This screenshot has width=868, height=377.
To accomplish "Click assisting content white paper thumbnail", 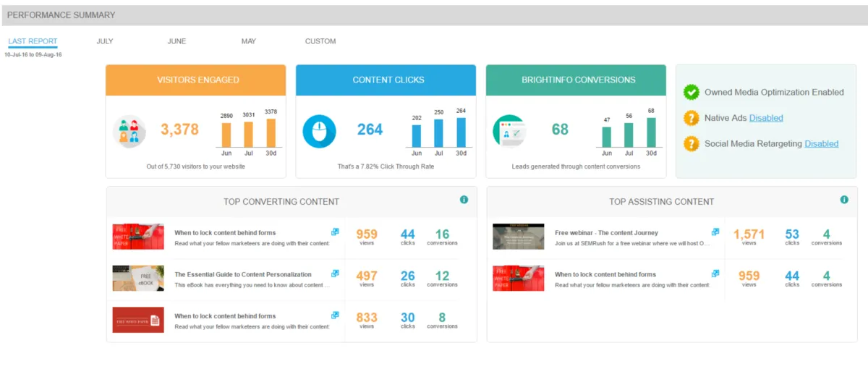I will point(519,278).
